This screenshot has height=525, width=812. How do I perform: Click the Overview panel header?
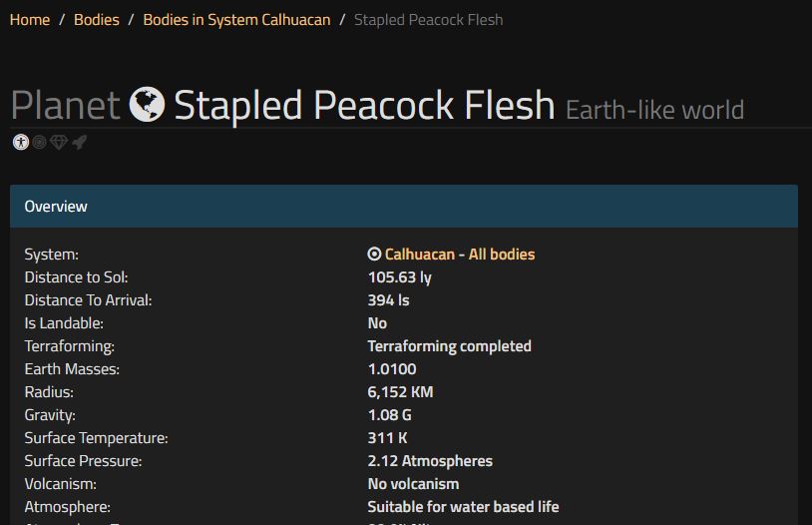pyautogui.click(x=404, y=207)
